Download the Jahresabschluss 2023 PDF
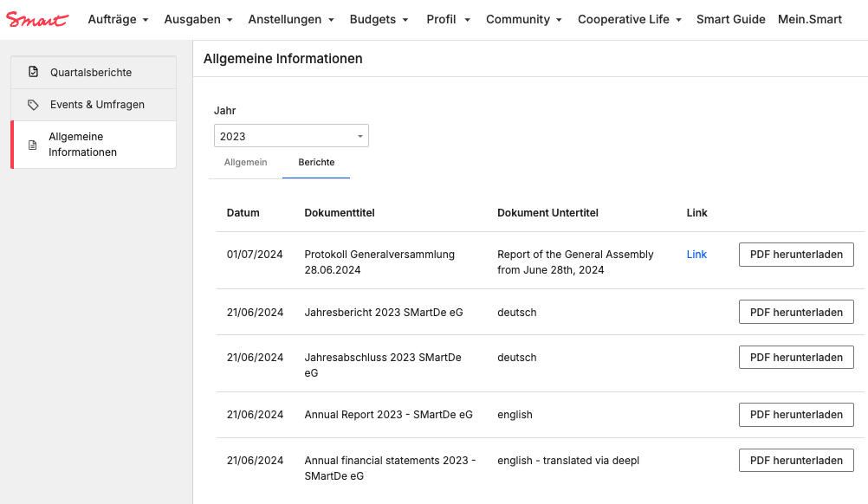Screen dimensions: 868x504 pyautogui.click(x=796, y=357)
